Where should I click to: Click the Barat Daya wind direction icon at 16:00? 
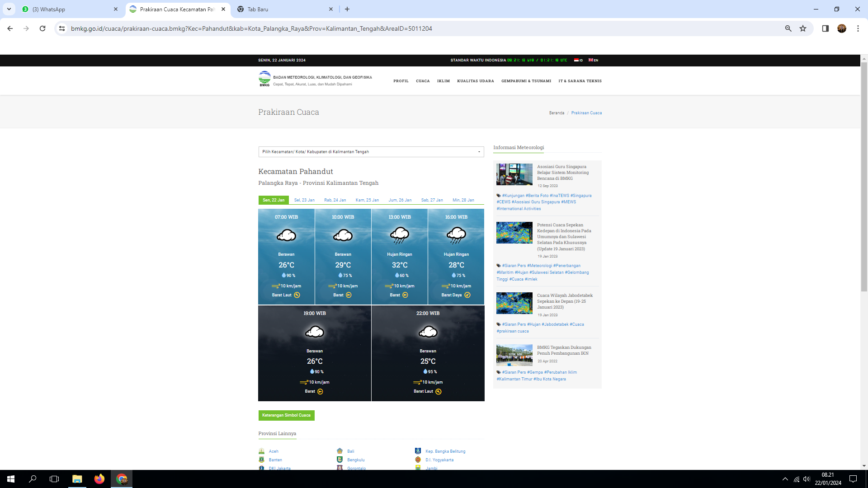(x=467, y=295)
